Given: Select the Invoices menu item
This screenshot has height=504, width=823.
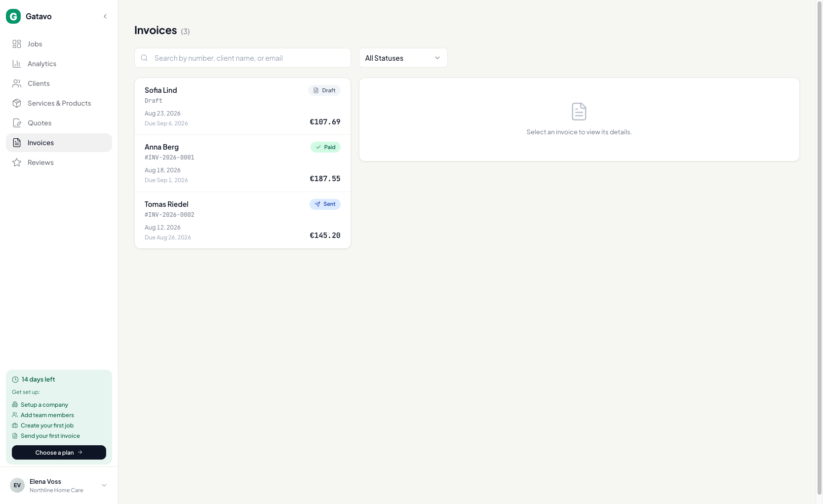Looking at the screenshot, I should (x=59, y=143).
